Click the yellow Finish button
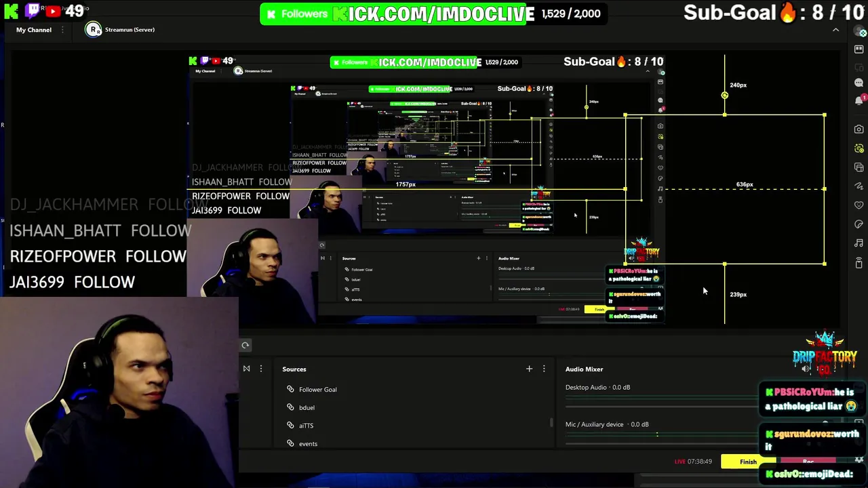The width and height of the screenshot is (868, 488). (748, 462)
